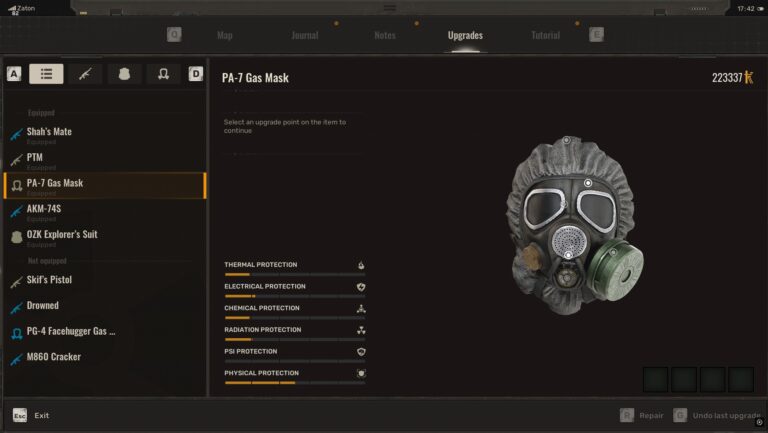Filter list by weapons rifle icon
768x433 pixels.
85,74
